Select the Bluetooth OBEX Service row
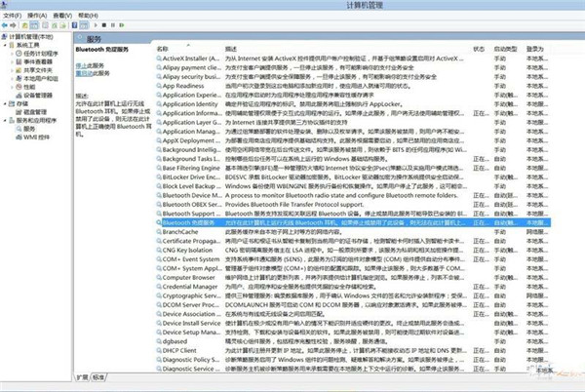585x392 pixels. (x=353, y=205)
